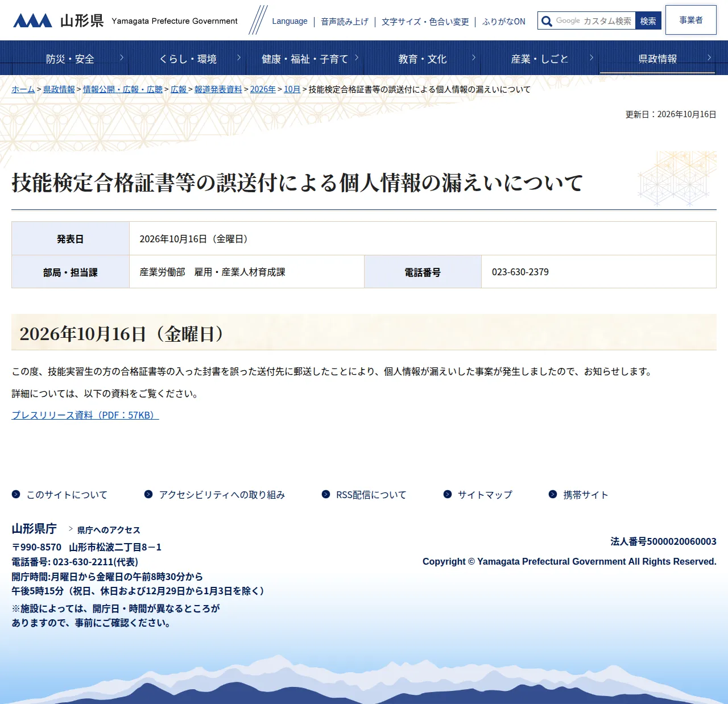The image size is (728, 704).
Task: Expand the 防災・安全 menu chevron
Action: (x=122, y=57)
